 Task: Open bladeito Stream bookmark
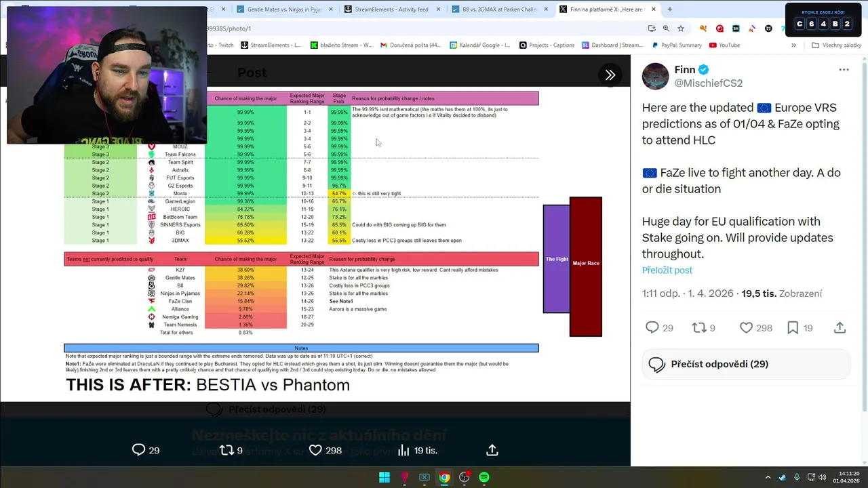pos(342,45)
